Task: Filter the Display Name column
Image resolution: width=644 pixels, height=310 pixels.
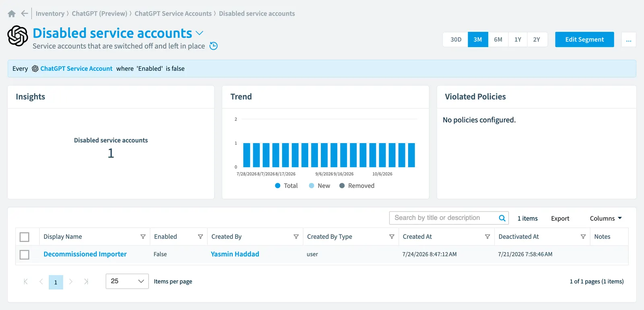Action: [143, 237]
